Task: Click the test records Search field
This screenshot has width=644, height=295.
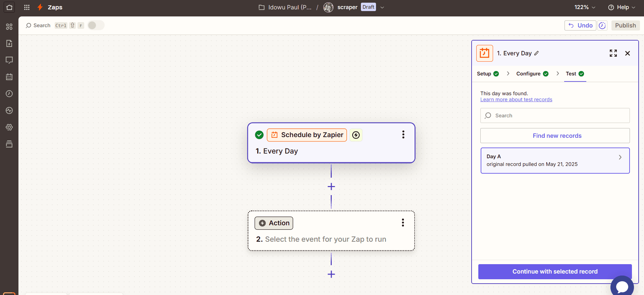Action: (555, 115)
